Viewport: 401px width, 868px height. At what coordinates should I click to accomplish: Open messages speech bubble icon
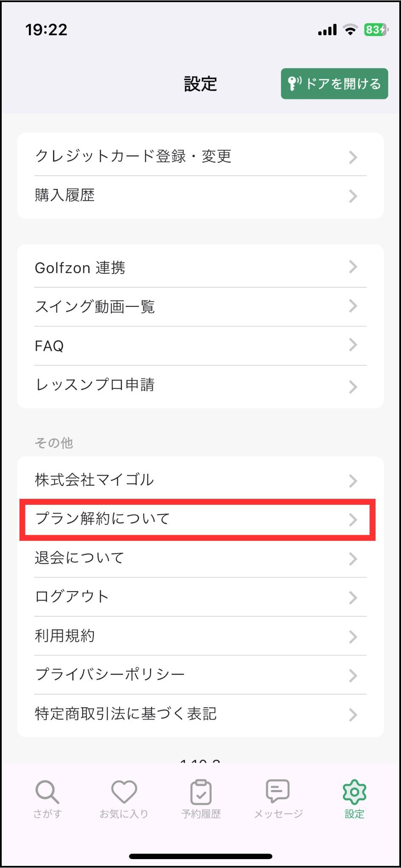pos(278,791)
